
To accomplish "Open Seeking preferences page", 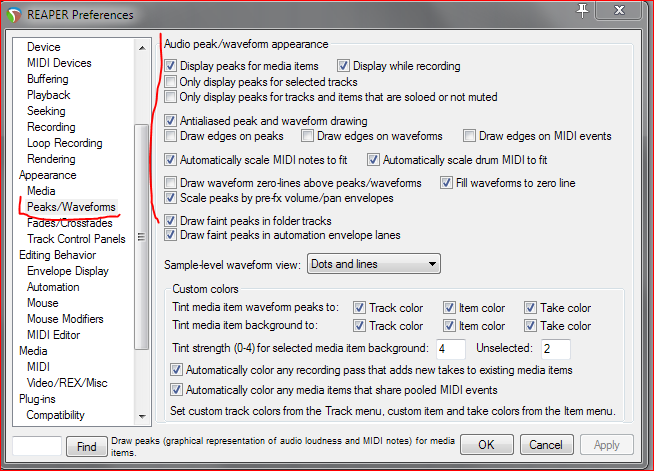I will point(46,111).
